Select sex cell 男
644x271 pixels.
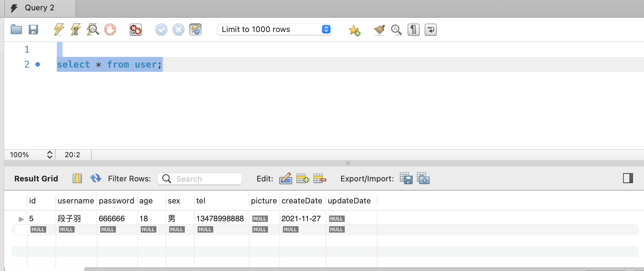click(180, 218)
